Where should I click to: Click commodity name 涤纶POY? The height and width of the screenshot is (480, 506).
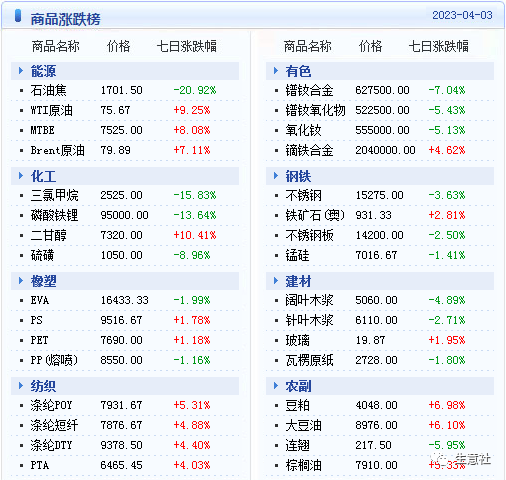(51, 405)
